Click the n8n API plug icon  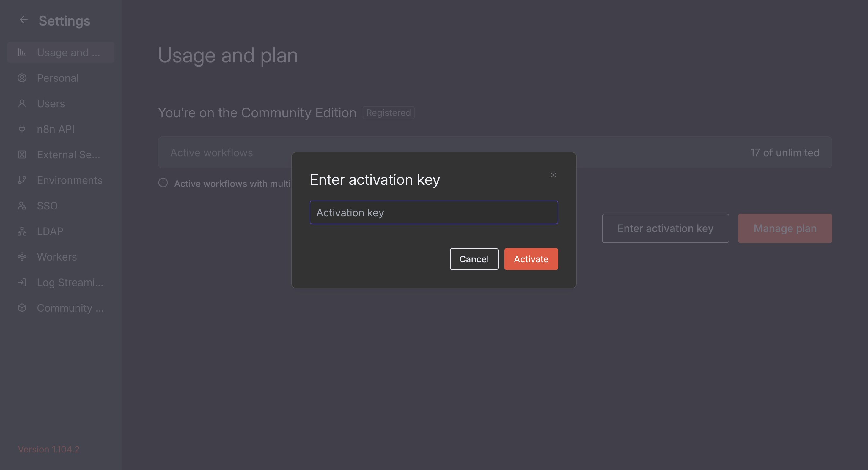[x=22, y=129]
